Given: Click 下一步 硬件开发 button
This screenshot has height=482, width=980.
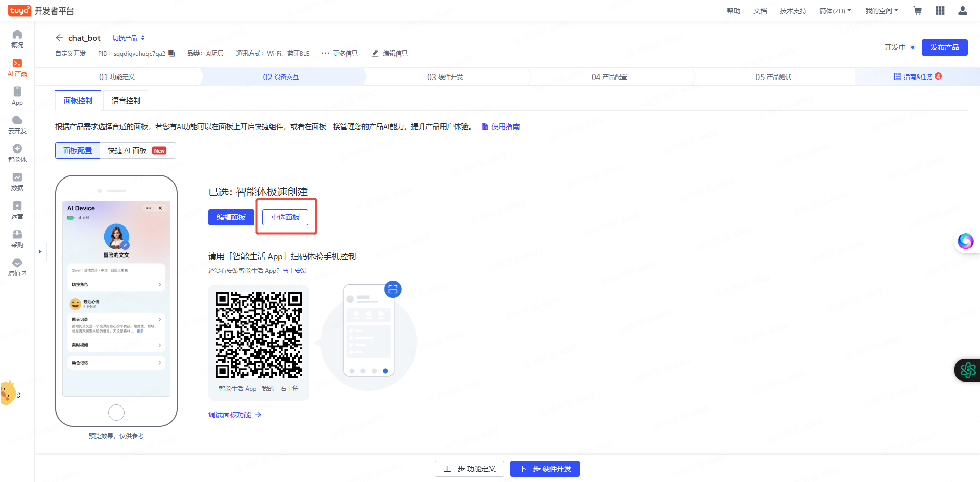Looking at the screenshot, I should tap(545, 469).
